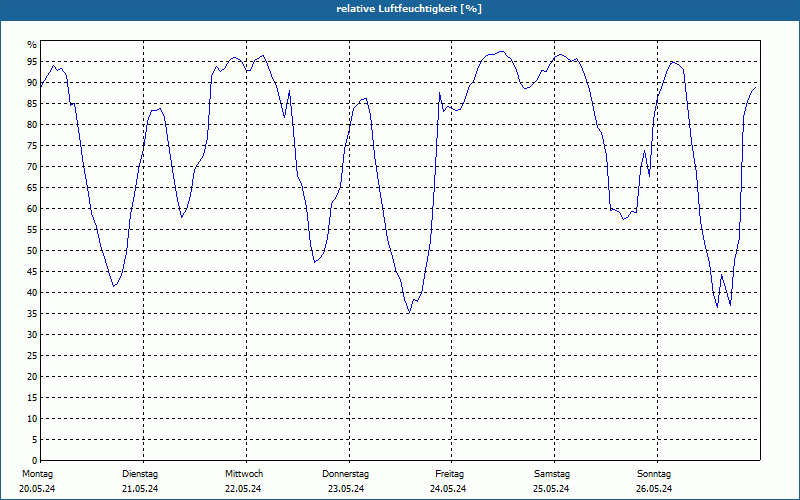Click the y-axis value 80

pos(32,124)
